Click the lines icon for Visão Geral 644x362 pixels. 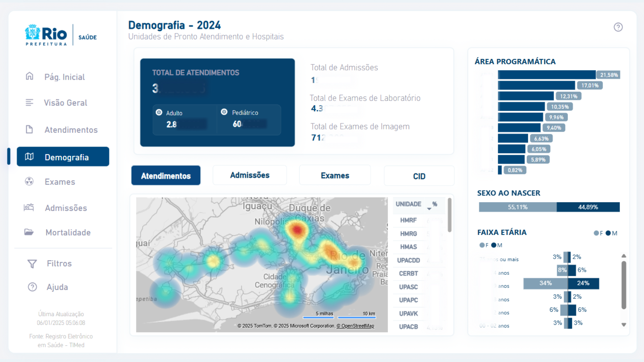[x=30, y=102]
